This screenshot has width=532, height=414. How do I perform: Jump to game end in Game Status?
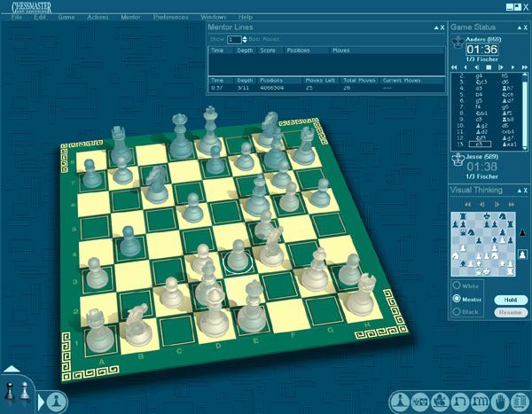(x=525, y=67)
